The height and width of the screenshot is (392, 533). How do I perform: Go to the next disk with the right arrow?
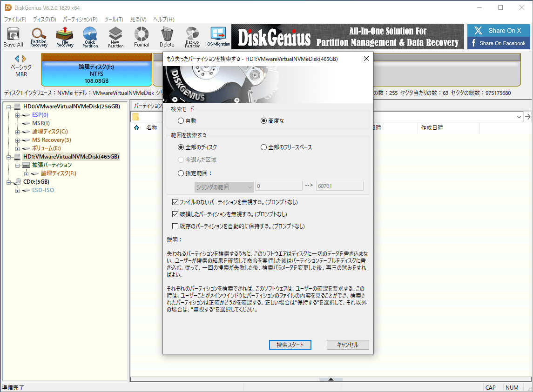click(x=24, y=59)
